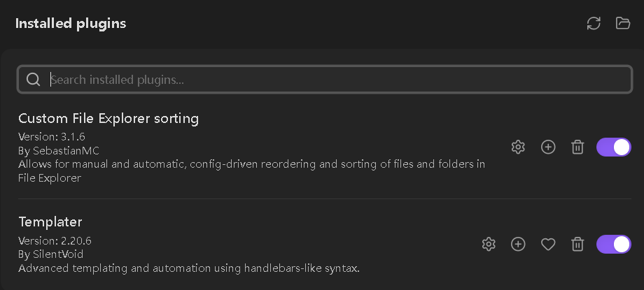Viewport: 644px width, 290px height.
Task: Open Custom File Explorer sorting settings gear
Action: pos(518,147)
